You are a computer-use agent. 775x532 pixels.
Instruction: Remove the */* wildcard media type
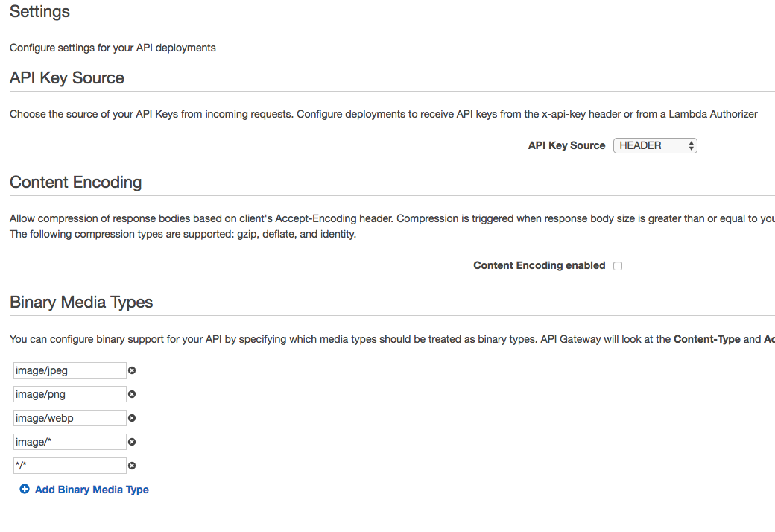[x=132, y=466]
